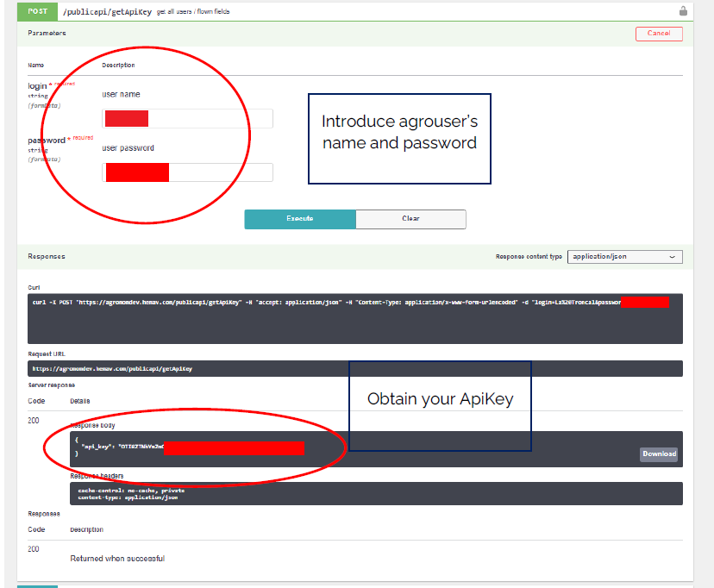Focus the user password field
The width and height of the screenshot is (714, 588).
click(188, 172)
